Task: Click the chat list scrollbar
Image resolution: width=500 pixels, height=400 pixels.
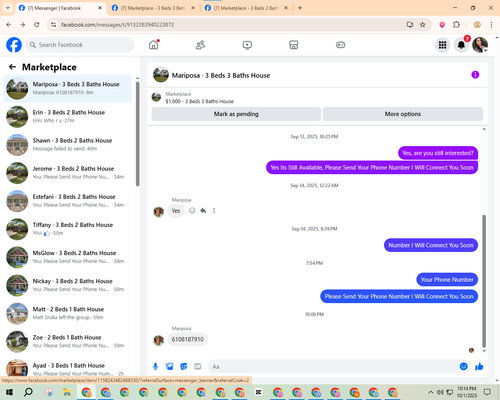Action: [138, 133]
